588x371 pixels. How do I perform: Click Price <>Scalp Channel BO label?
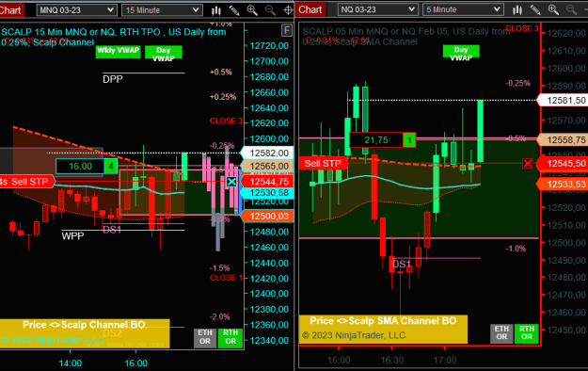[x=84, y=325]
